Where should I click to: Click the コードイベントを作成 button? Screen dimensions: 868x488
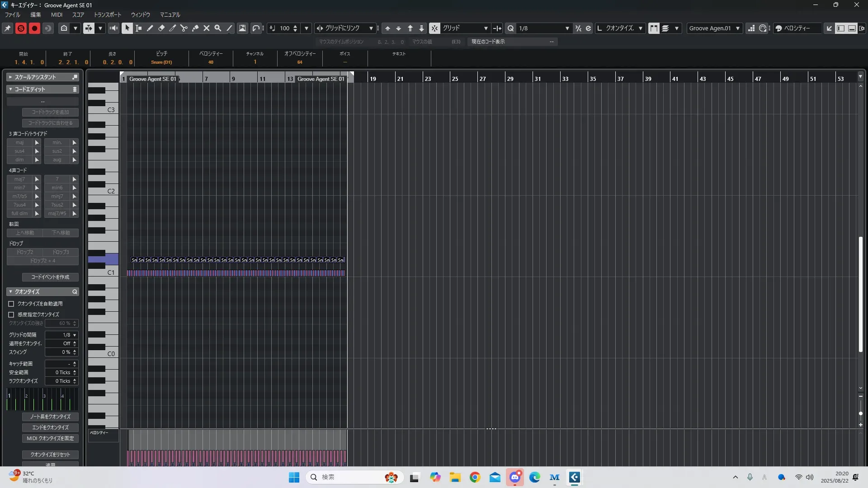[x=50, y=277]
